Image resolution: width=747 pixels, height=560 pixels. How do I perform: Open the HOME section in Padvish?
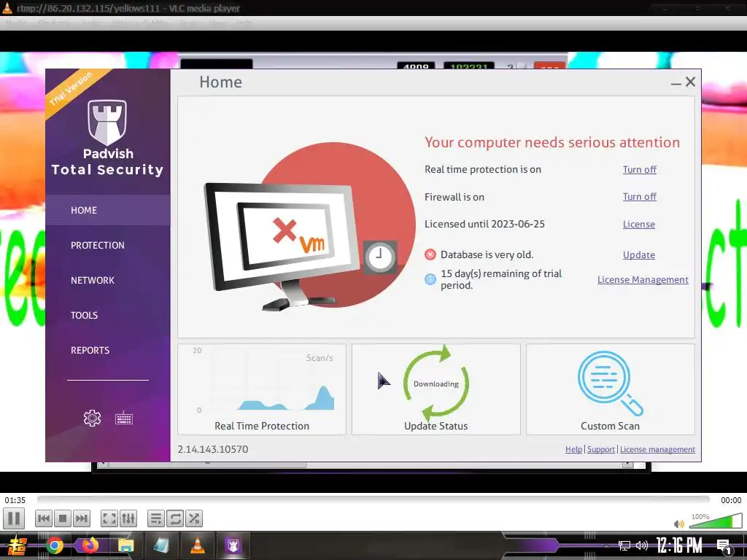tap(108, 210)
